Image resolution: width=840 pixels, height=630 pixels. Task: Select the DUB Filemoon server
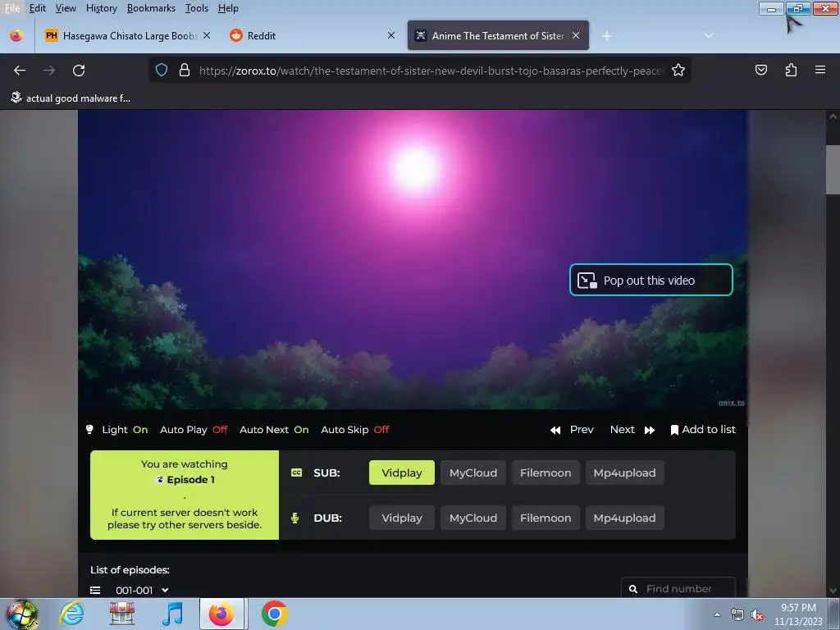pos(546,518)
